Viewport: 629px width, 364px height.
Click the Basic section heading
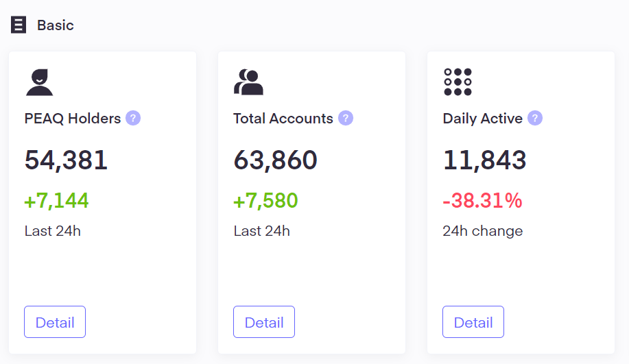point(56,25)
